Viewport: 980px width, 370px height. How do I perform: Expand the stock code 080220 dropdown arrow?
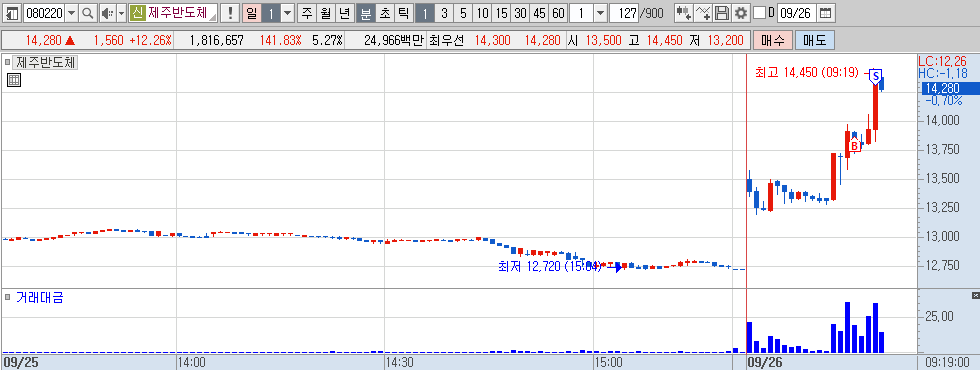(x=72, y=12)
